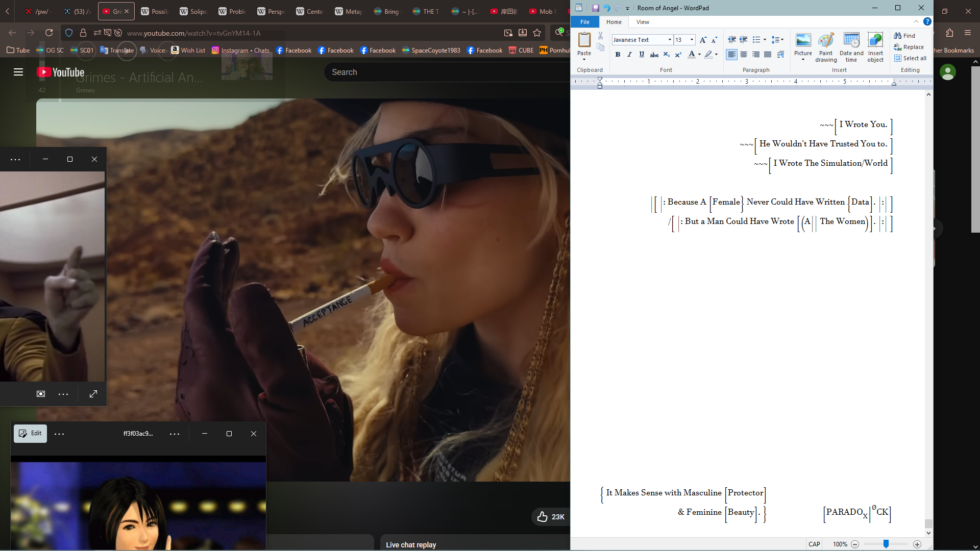Open the File menu in WordPad

click(584, 22)
